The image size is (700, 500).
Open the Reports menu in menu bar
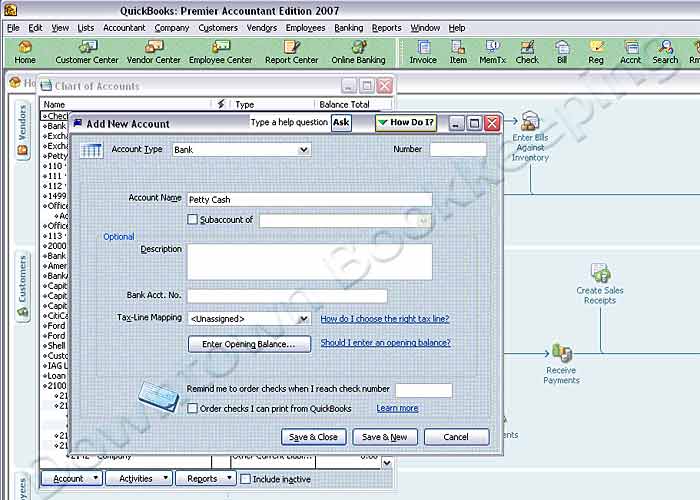pos(387,28)
